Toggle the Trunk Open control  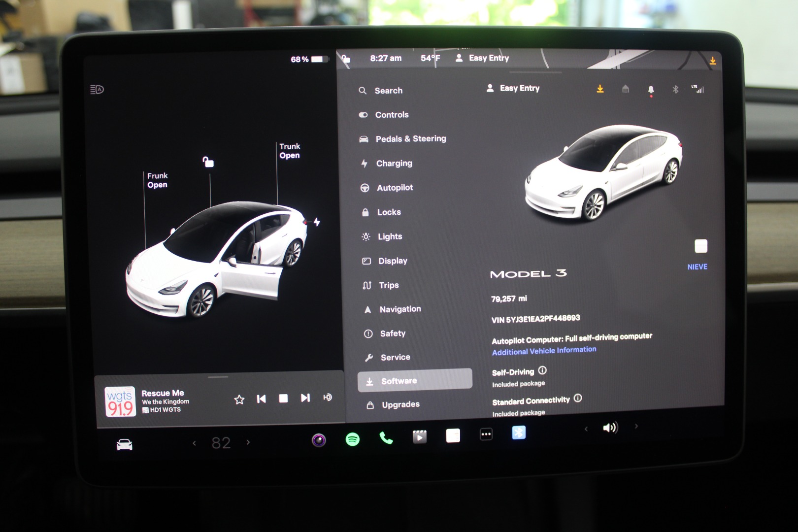click(290, 151)
